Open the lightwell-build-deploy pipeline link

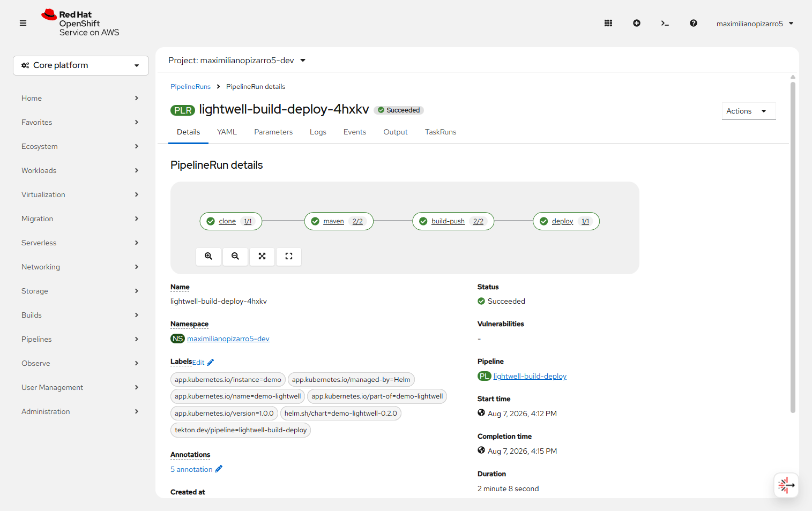pos(530,376)
